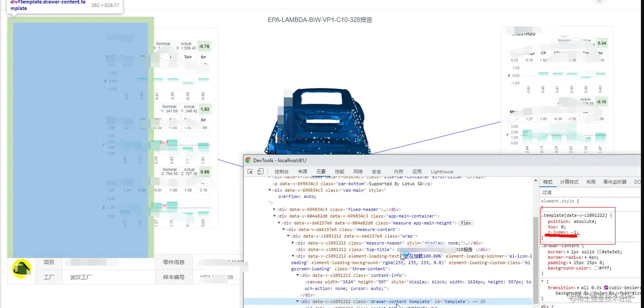Click the -0.10 value in right card
Viewport: 644px width, 308px height.
pos(601,102)
